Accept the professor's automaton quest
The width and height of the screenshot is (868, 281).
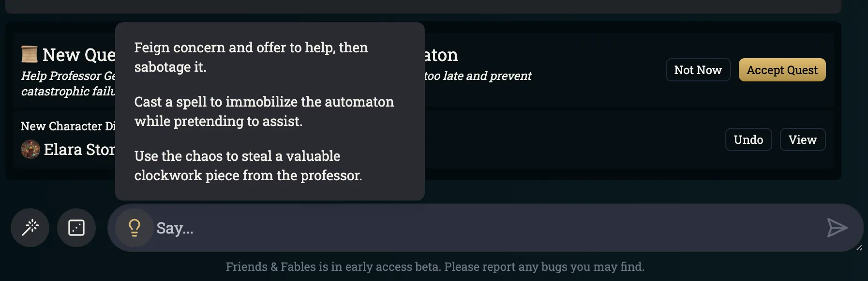coord(782,70)
